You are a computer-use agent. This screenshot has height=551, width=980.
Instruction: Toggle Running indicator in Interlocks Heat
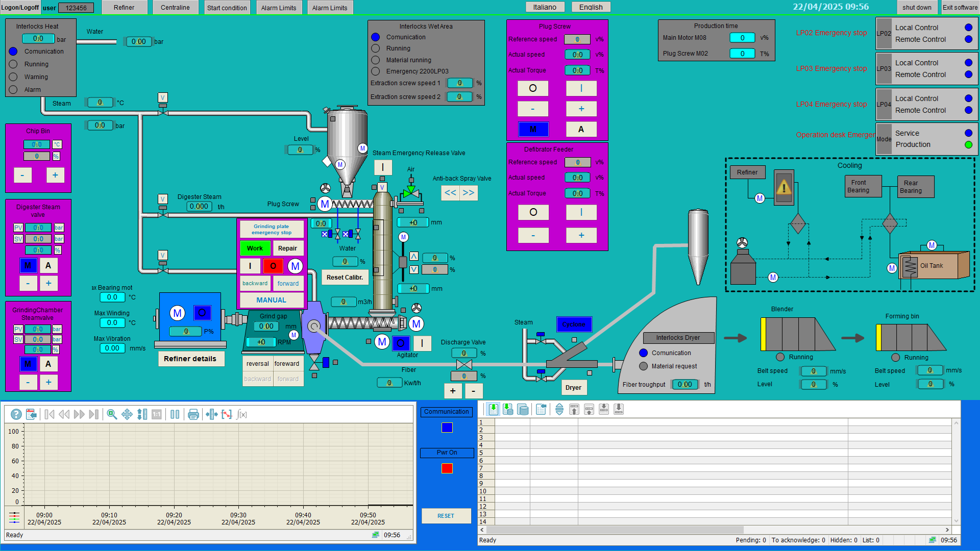click(13, 64)
